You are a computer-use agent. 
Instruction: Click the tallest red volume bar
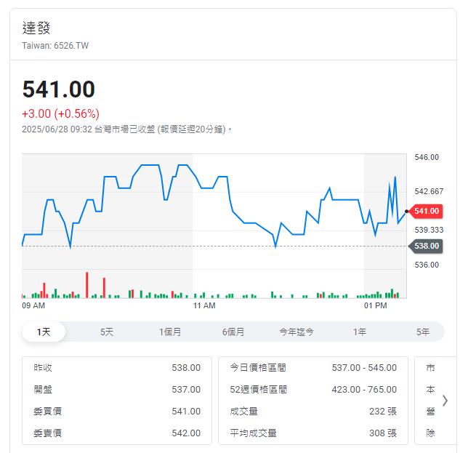click(86, 285)
